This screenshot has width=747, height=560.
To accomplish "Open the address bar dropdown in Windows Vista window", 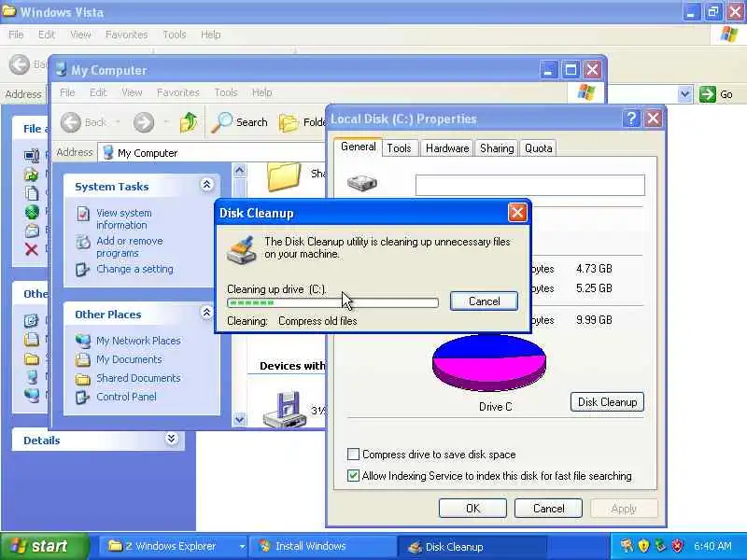I will [684, 94].
